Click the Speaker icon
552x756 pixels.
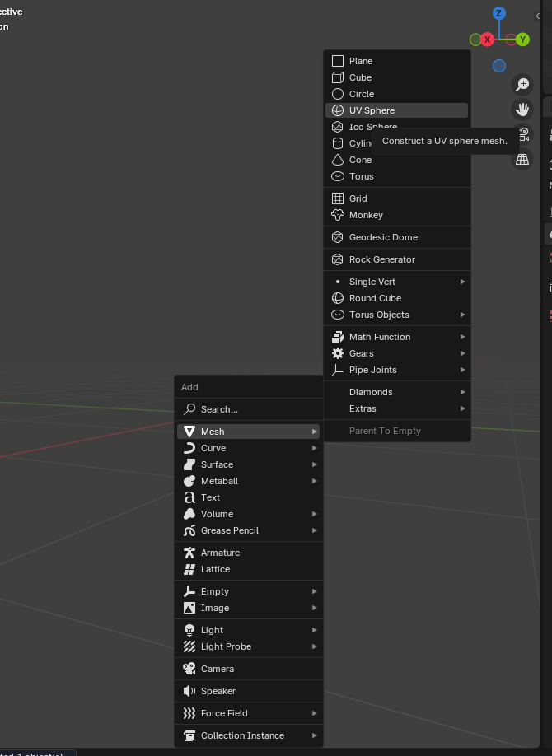(x=189, y=690)
